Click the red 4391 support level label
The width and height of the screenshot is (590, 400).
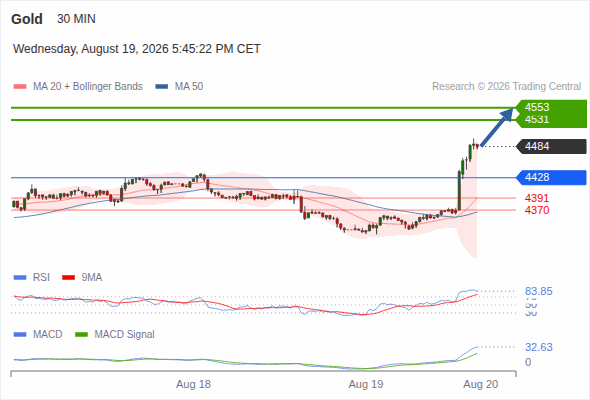[537, 198]
